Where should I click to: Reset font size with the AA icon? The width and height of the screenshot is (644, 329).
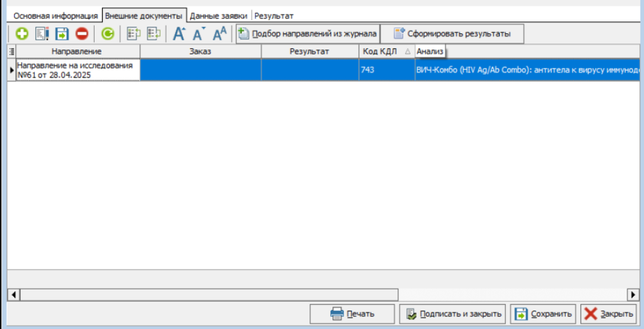pos(219,34)
